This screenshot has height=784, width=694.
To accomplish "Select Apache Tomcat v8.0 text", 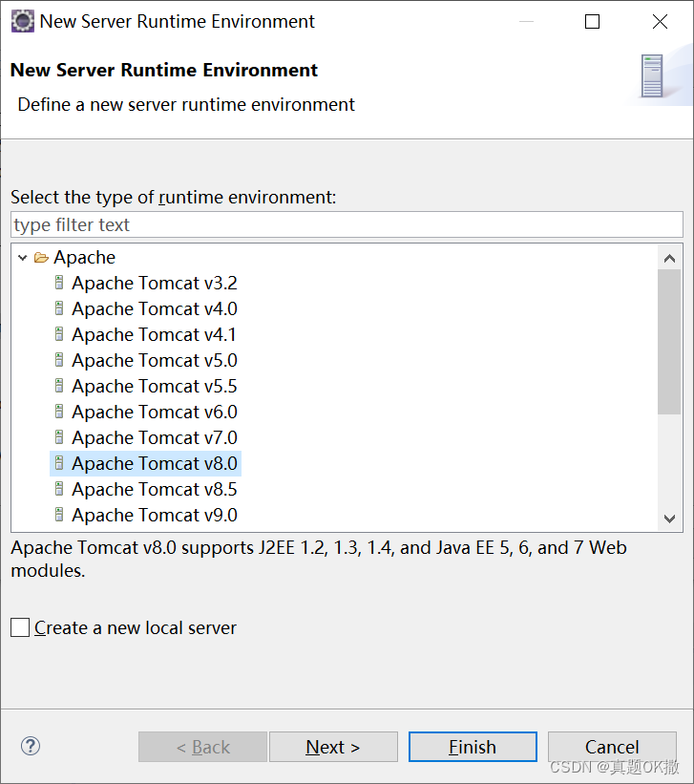I will [x=155, y=464].
